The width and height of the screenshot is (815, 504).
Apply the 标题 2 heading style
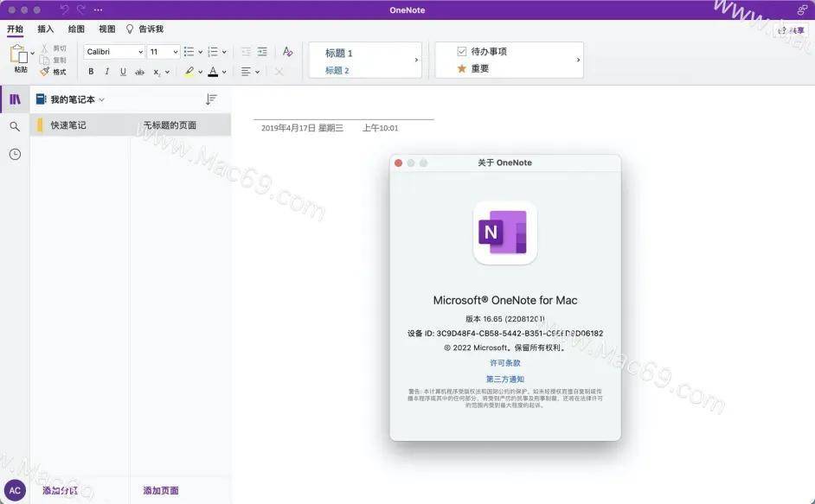[337, 70]
